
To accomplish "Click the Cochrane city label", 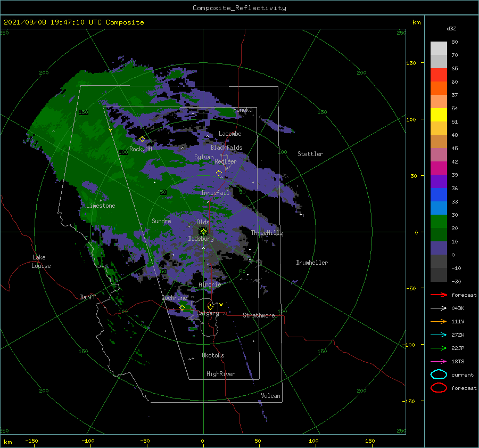I will coord(174,298).
